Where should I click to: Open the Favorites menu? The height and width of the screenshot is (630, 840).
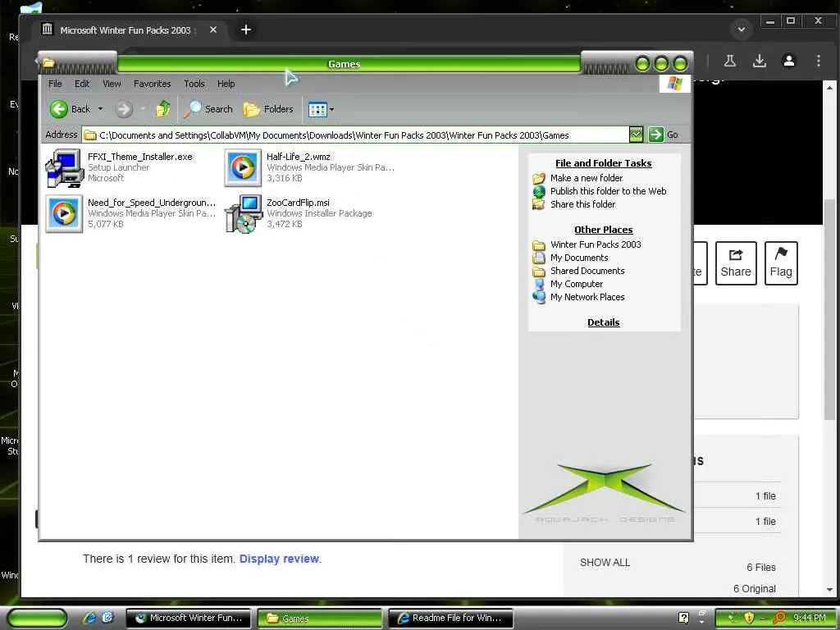(x=152, y=84)
